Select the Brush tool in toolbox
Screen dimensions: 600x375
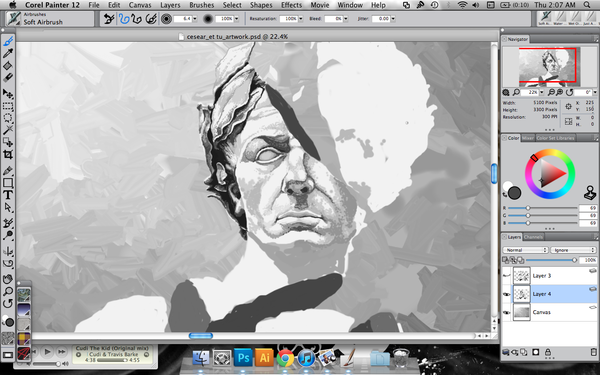8,41
